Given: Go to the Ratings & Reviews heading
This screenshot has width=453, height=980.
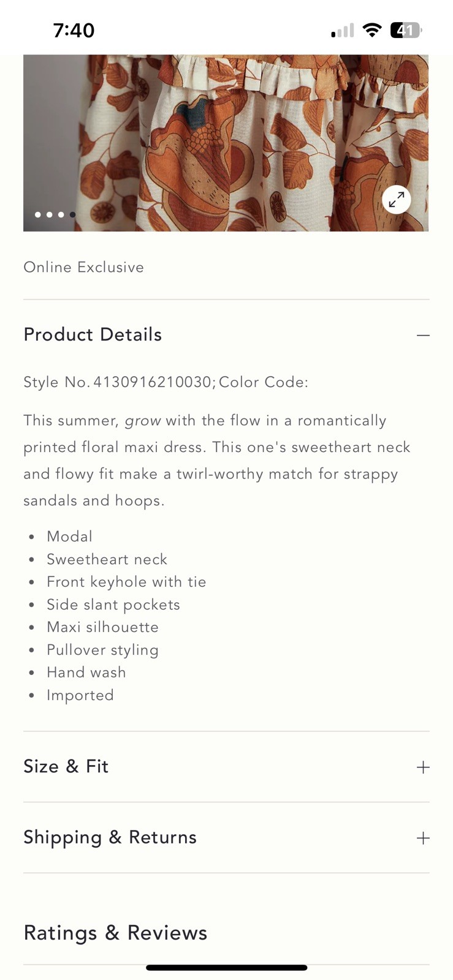Looking at the screenshot, I should click(115, 933).
